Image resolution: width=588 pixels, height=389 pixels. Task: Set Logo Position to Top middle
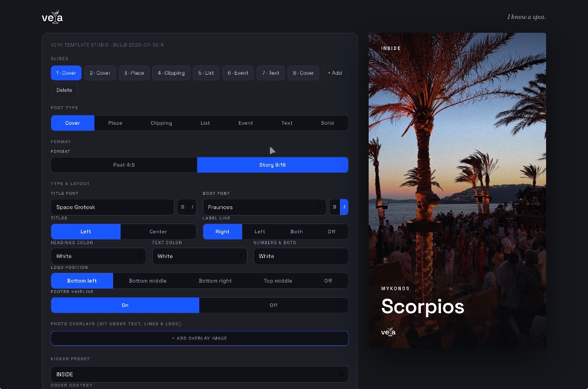click(278, 281)
